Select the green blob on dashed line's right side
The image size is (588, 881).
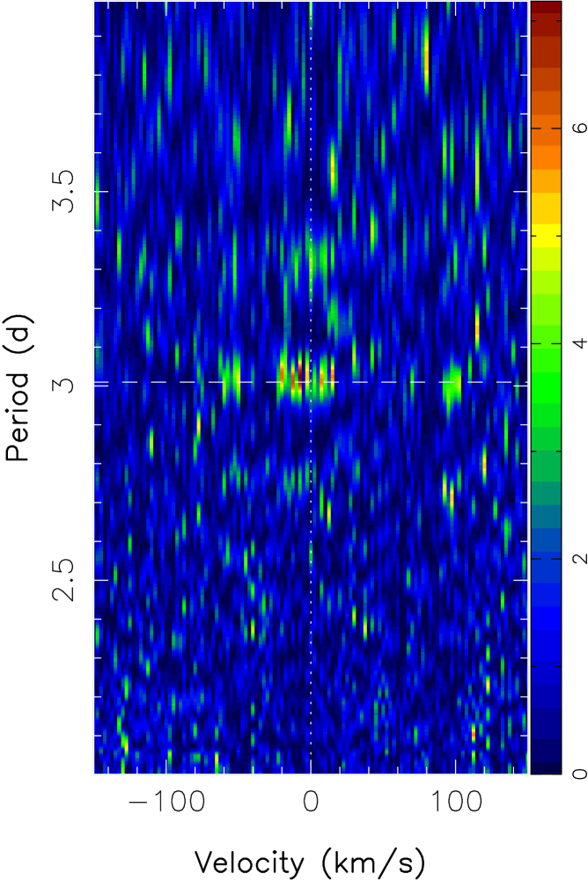(452, 384)
